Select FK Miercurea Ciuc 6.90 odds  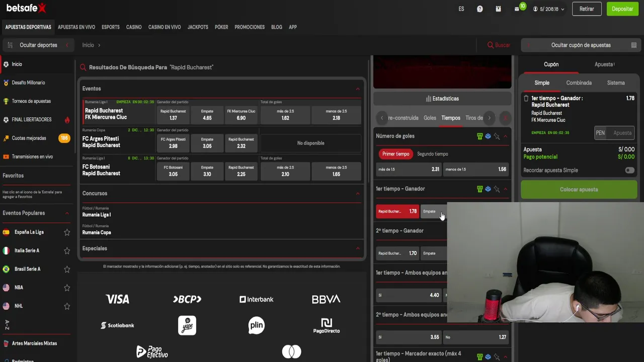pos(241,115)
